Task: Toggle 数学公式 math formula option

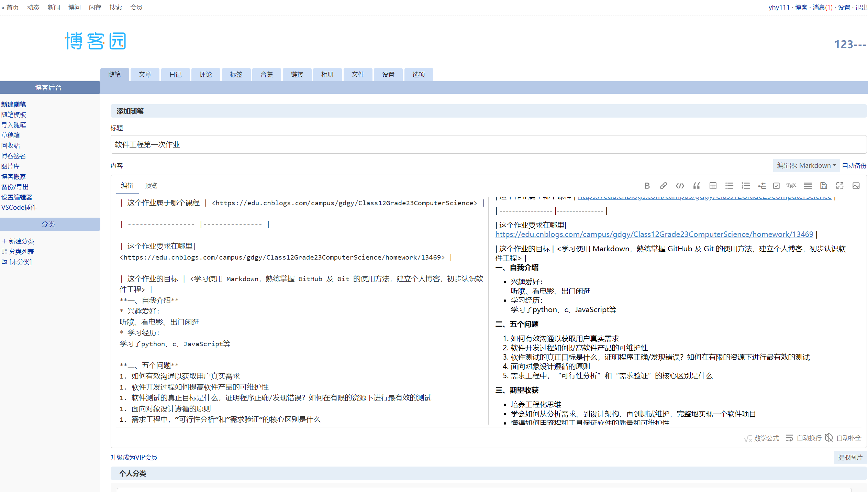Action: tap(761, 438)
